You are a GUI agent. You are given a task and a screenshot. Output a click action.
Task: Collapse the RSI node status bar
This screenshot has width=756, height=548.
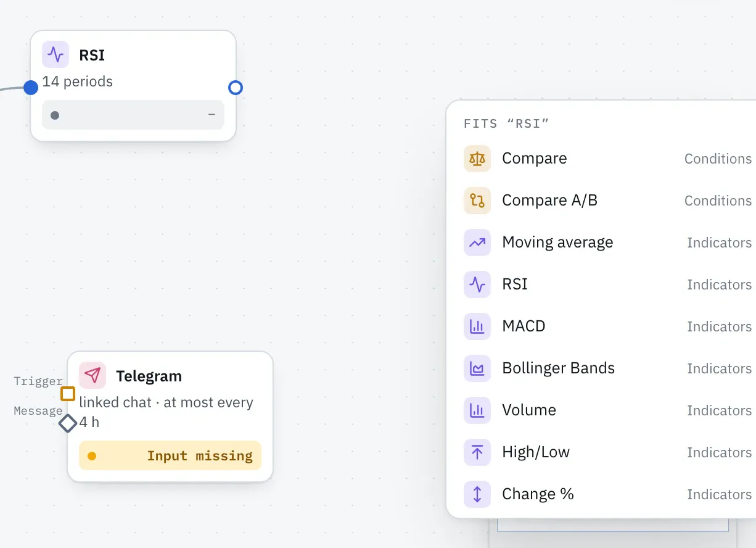click(212, 115)
